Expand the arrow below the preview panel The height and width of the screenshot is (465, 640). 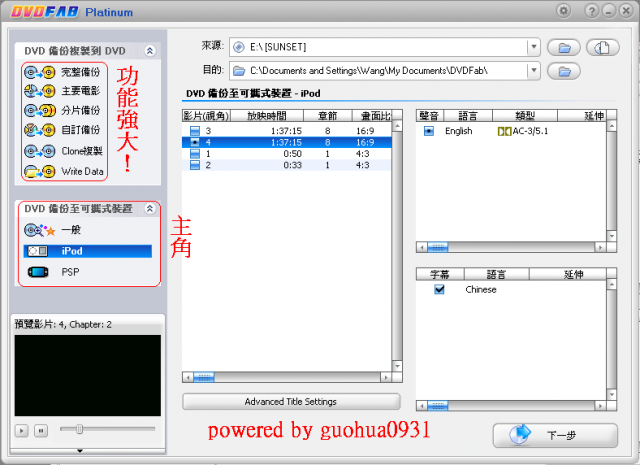[80, 451]
